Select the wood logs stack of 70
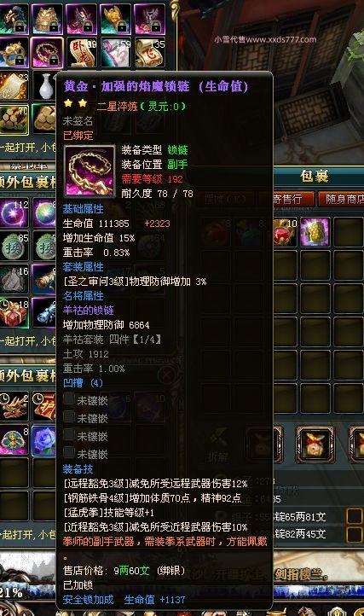Screen dimensions: 364x616 click(14, 119)
